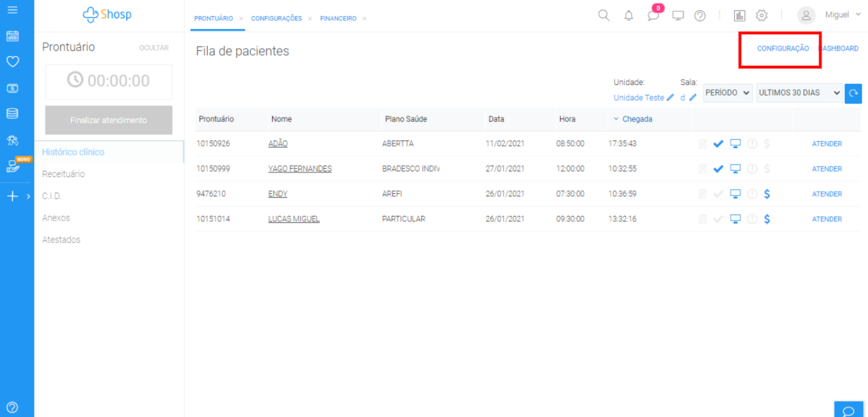
Task: Click the help question mark in header
Action: point(700,16)
